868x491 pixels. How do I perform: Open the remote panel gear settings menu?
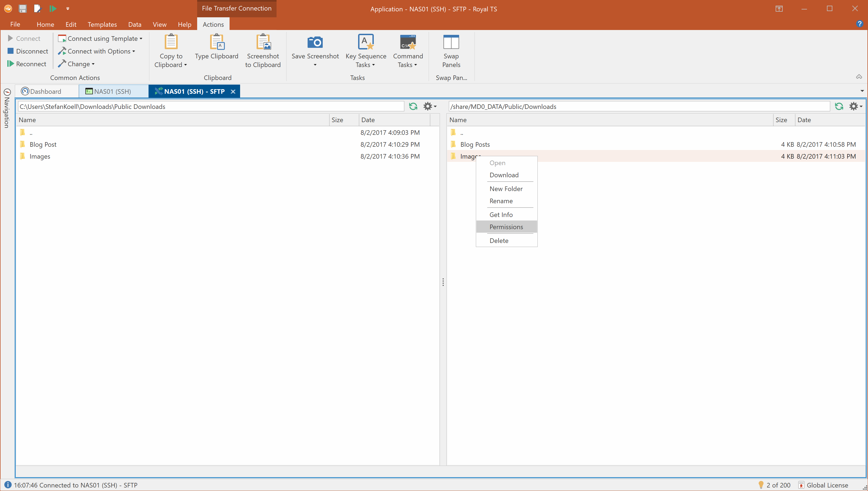coord(856,106)
